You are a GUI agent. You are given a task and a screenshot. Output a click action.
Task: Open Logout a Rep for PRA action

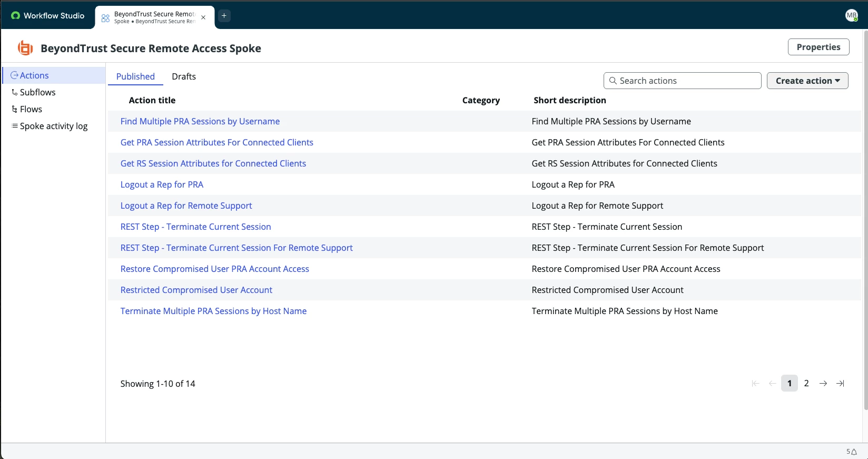pos(162,184)
